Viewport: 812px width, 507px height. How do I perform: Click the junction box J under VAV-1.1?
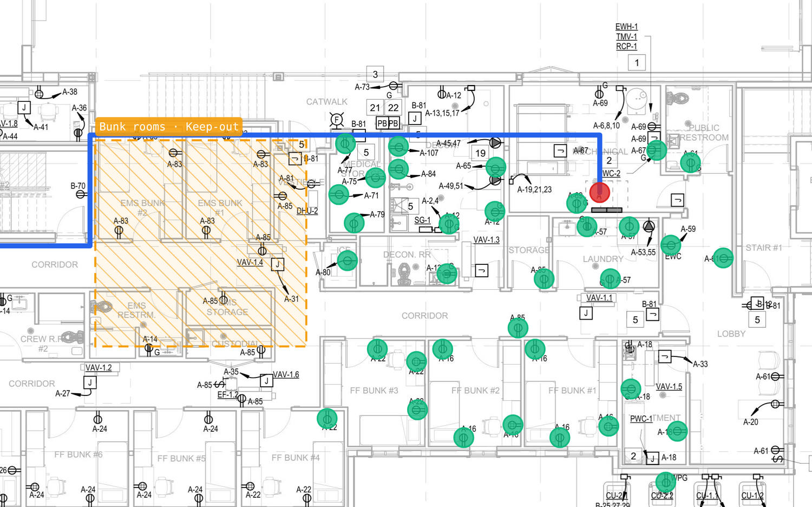(586, 313)
